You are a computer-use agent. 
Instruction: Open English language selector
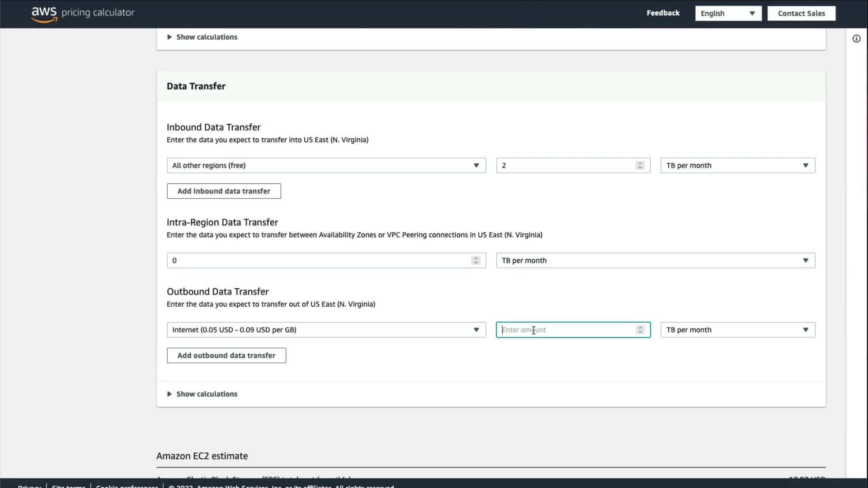(x=728, y=14)
